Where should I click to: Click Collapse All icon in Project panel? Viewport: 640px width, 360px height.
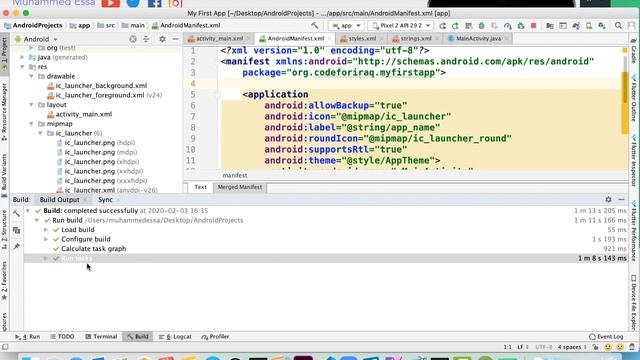pos(146,39)
